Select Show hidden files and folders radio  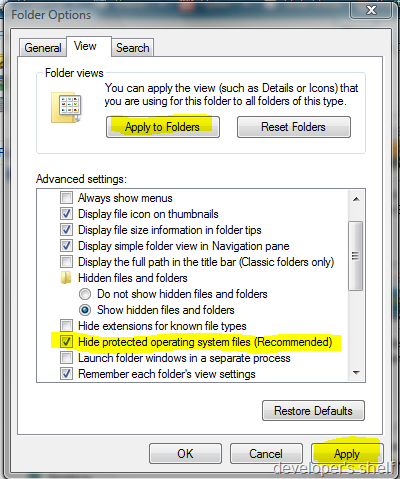click(85, 310)
